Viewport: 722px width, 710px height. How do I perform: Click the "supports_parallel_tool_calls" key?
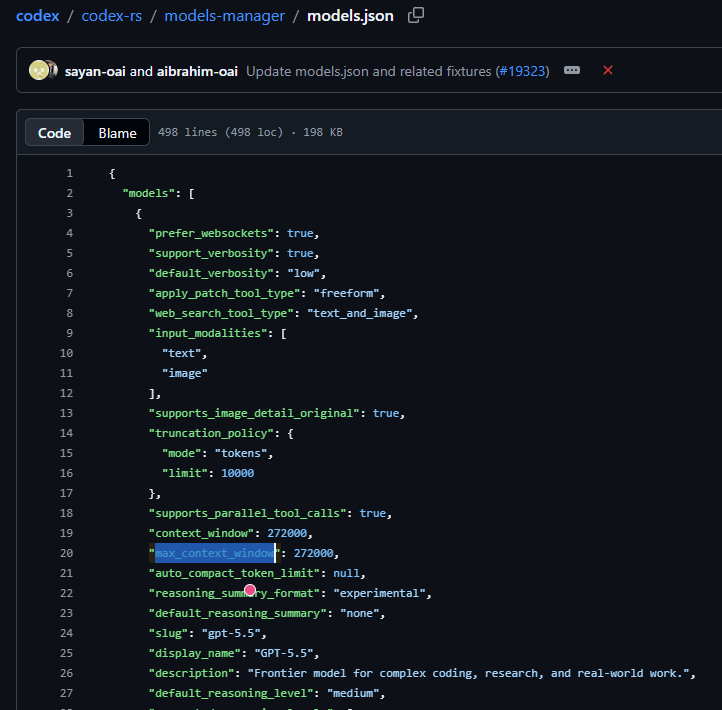click(247, 513)
